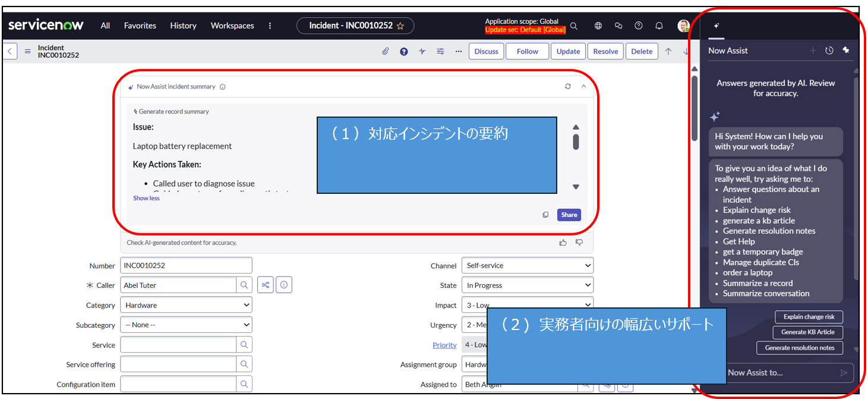
Task: Collapse the Now Assist incident summary card
Action: (x=583, y=86)
